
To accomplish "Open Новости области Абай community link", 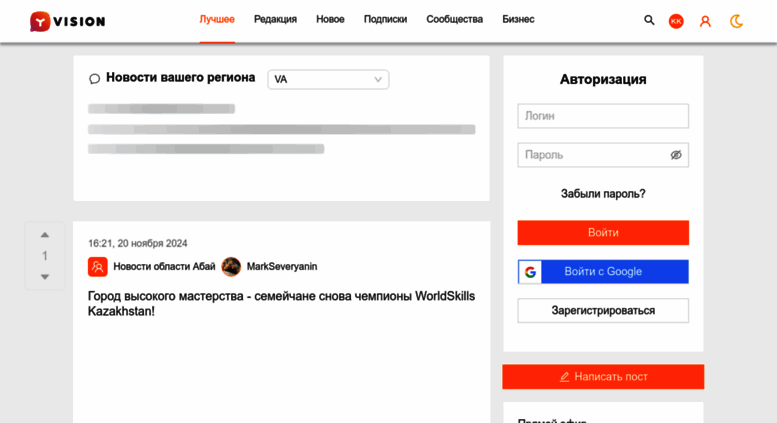I will click(x=164, y=266).
